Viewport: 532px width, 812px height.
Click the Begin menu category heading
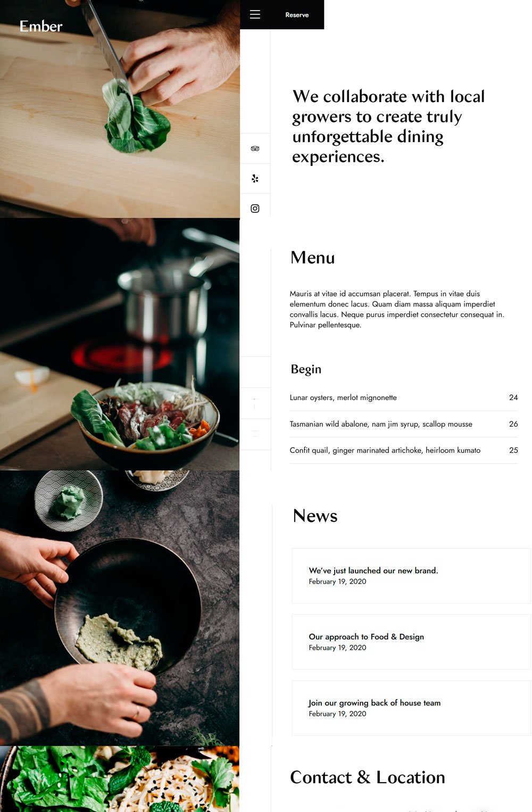click(x=306, y=369)
